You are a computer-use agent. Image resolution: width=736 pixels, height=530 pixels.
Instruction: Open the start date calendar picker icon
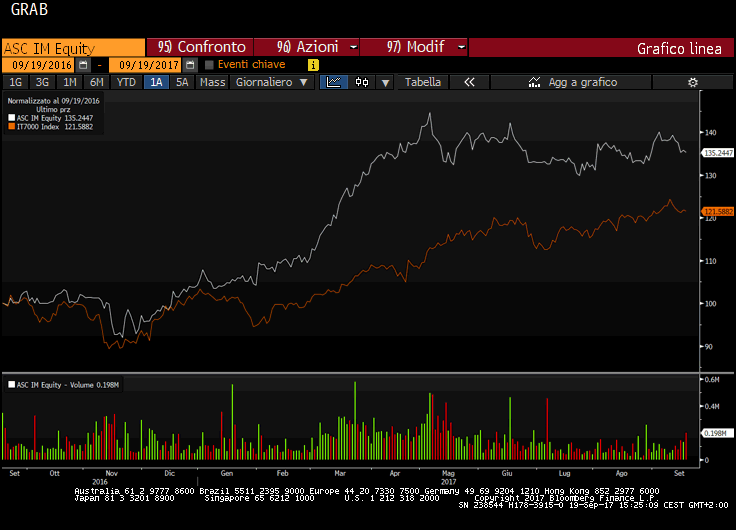[x=83, y=65]
